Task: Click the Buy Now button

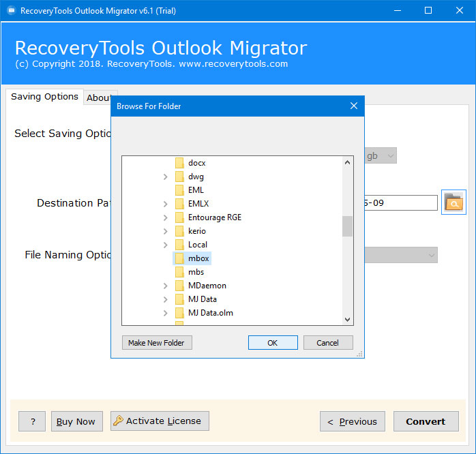Action: (x=77, y=421)
